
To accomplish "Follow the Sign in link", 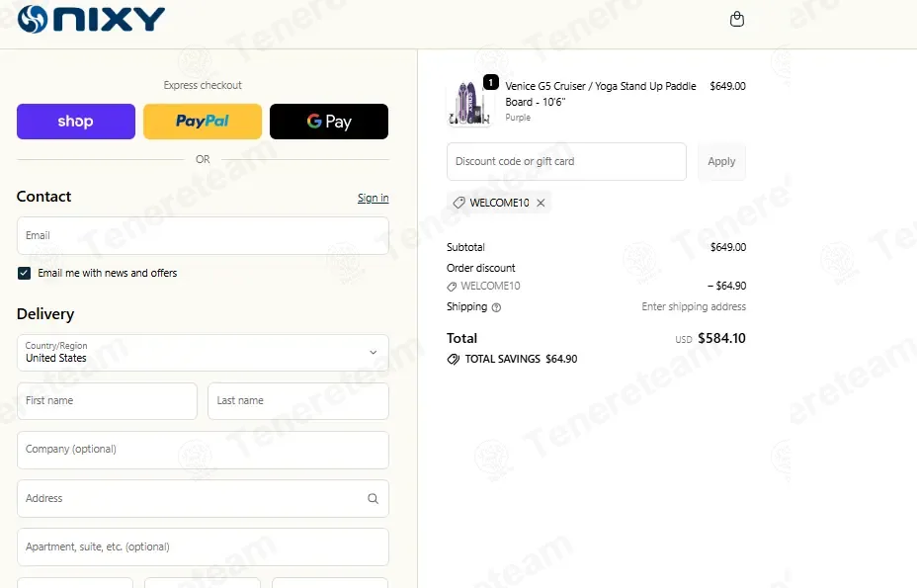I will 374,198.
